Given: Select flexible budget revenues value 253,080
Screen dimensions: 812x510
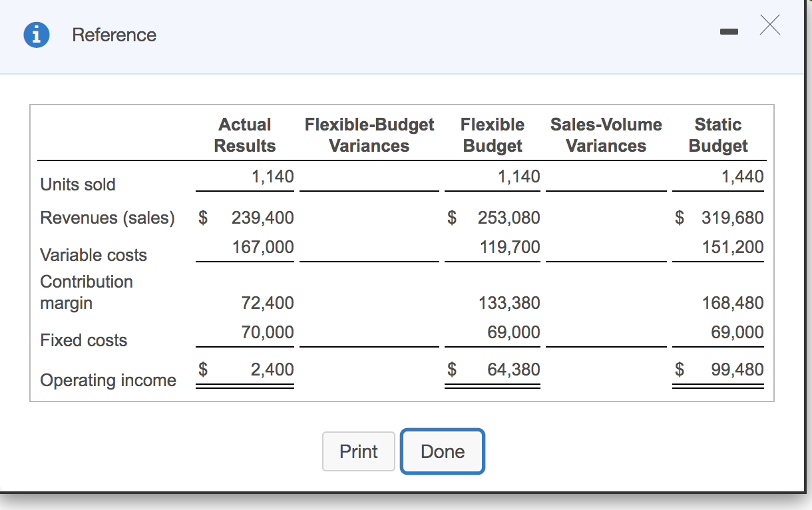Looking at the screenshot, I should pos(508,218).
